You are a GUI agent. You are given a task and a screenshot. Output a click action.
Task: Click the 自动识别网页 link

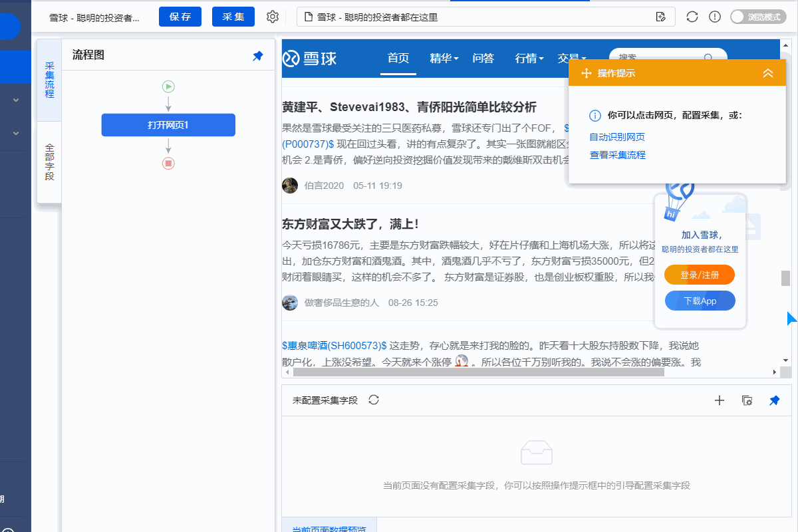pyautogui.click(x=617, y=137)
